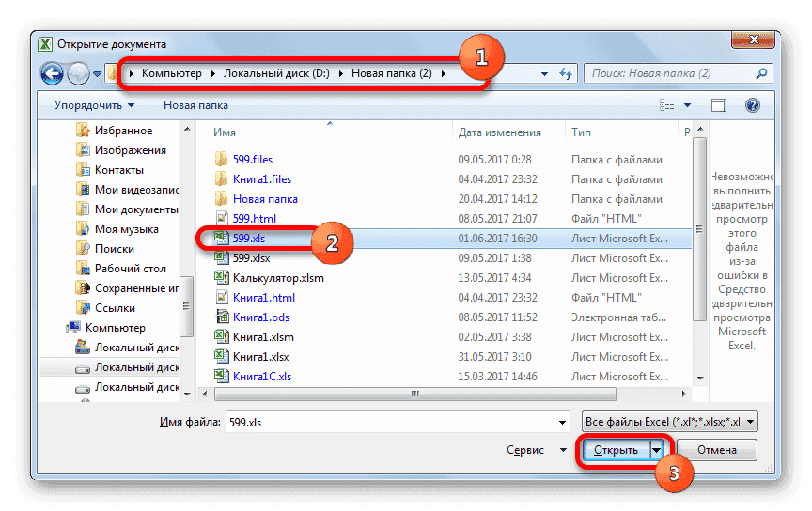812x511 pixels.
Task: Click the Forward navigation arrow button
Action: (x=78, y=73)
